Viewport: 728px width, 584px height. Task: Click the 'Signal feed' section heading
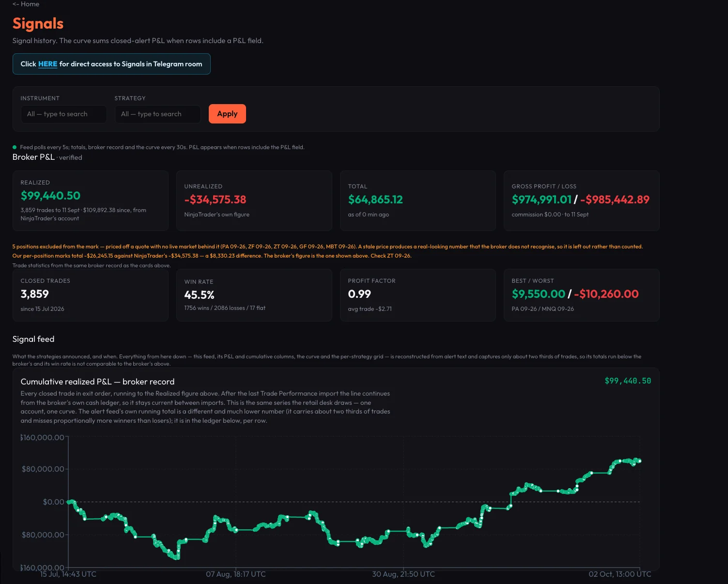pos(33,339)
